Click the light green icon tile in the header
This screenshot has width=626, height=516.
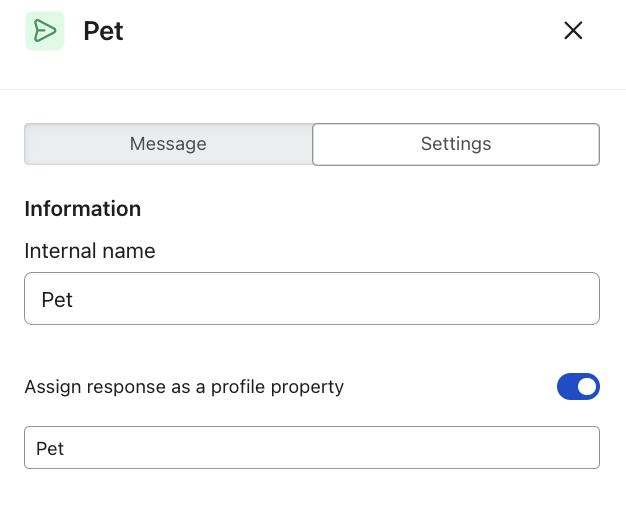pyautogui.click(x=44, y=31)
